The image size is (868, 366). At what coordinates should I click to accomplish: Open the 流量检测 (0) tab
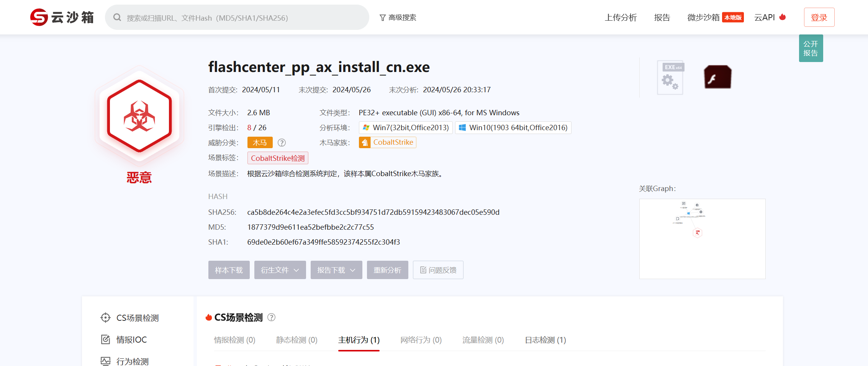[x=483, y=340]
